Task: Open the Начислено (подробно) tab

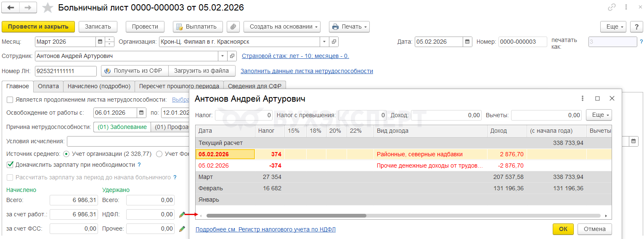Action: [99, 86]
